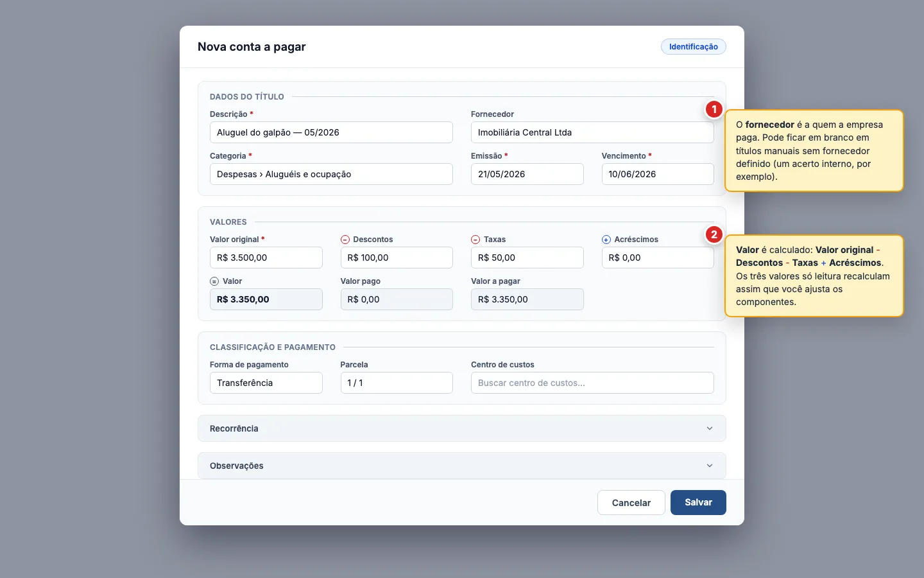Screen dimensions: 924x578
Task: Click the "Nova conta a pagar" title
Action: (252, 47)
